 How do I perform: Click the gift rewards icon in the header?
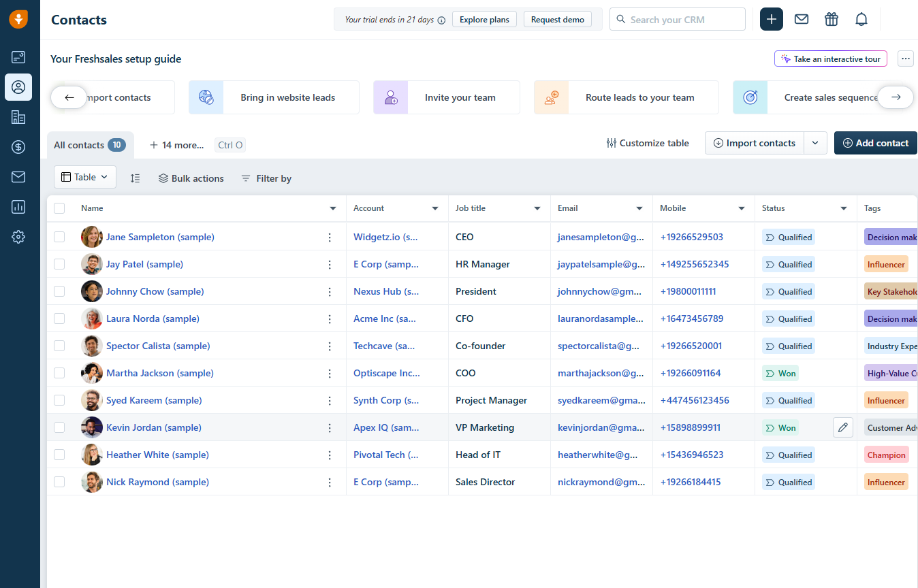[831, 19]
